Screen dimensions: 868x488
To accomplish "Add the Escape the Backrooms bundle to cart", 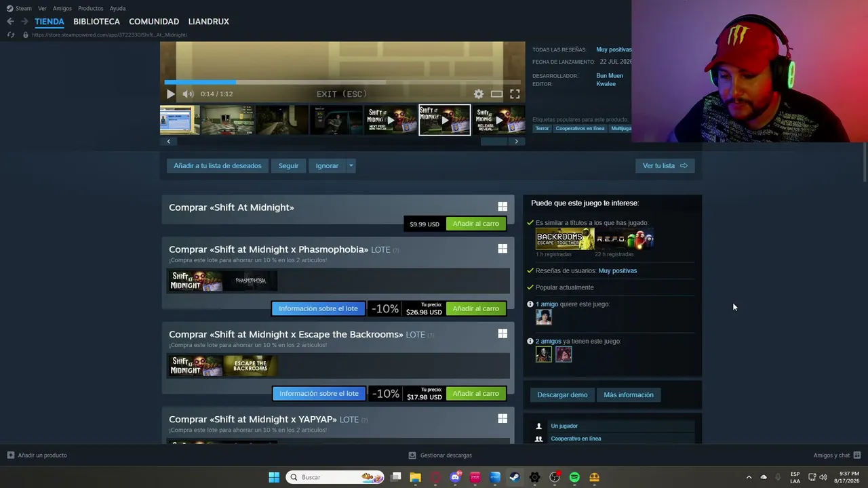I will 475,393.
